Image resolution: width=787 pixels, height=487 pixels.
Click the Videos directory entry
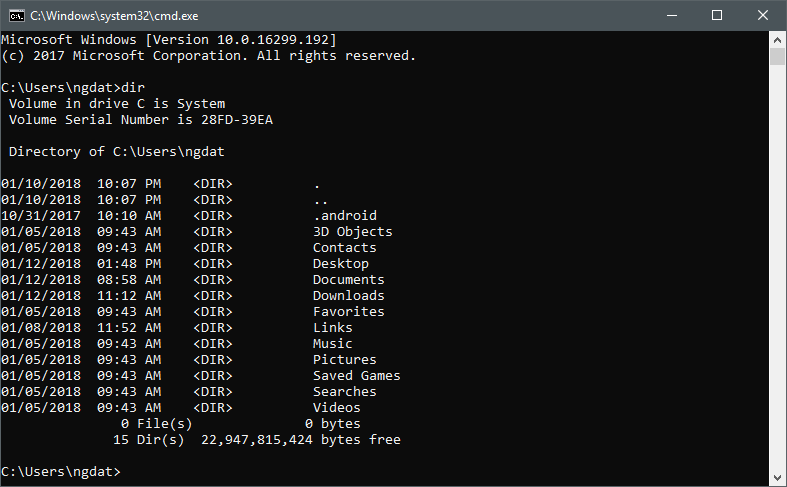point(336,408)
